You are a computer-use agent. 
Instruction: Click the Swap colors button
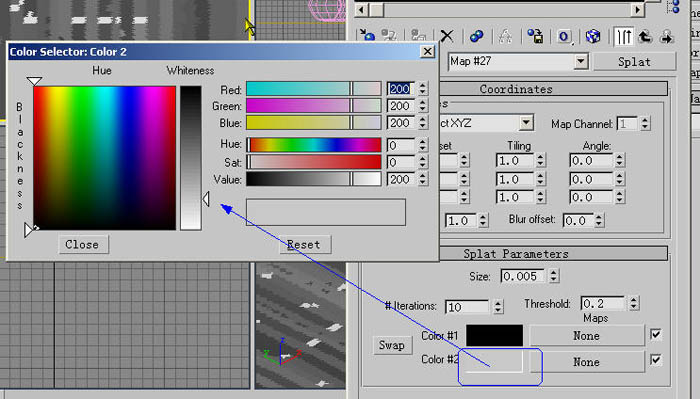click(392, 345)
